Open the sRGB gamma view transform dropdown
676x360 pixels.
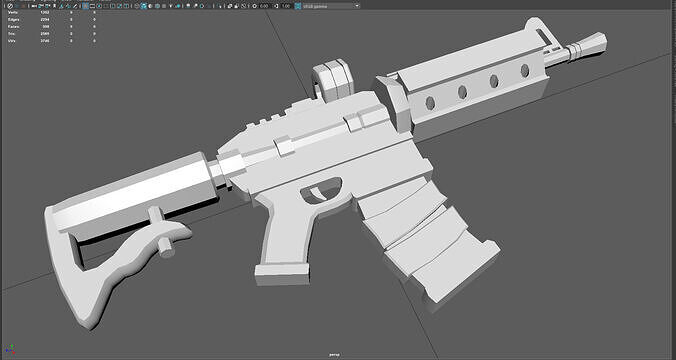[x=331, y=6]
